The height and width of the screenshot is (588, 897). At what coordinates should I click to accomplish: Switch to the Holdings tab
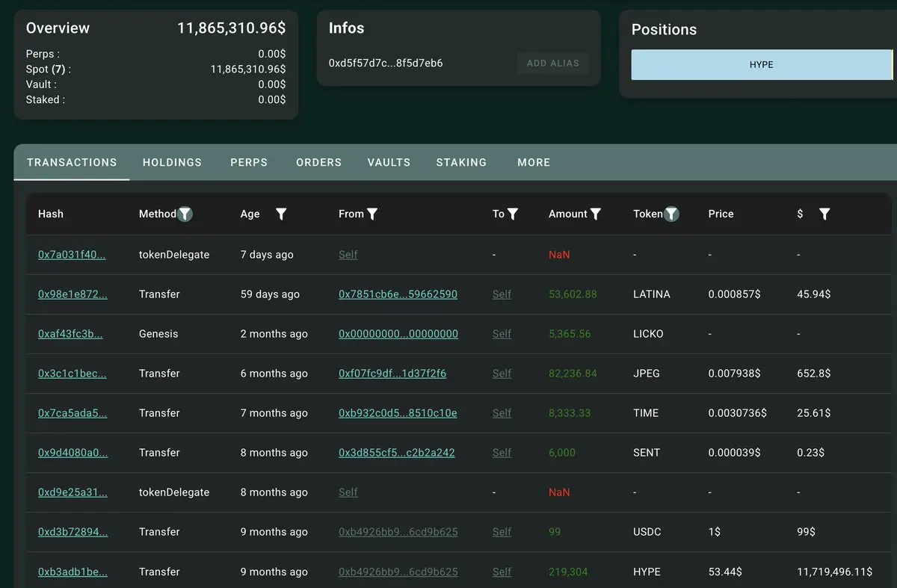point(172,162)
